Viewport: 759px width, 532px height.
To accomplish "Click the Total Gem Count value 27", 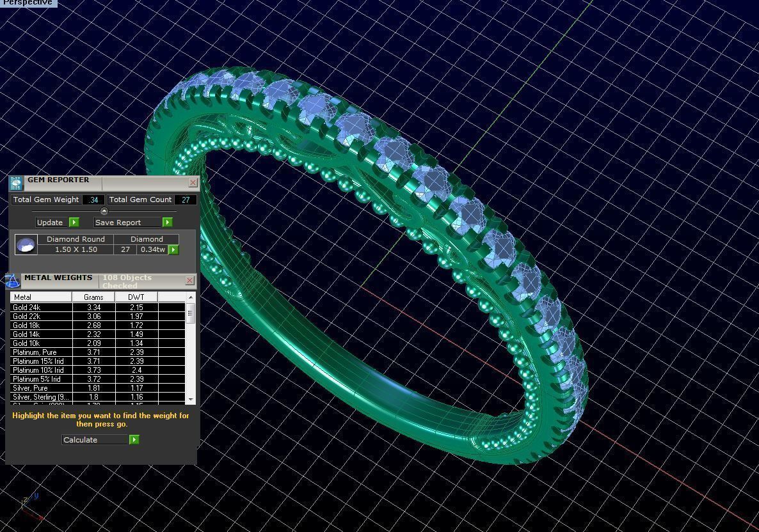I will click(186, 199).
